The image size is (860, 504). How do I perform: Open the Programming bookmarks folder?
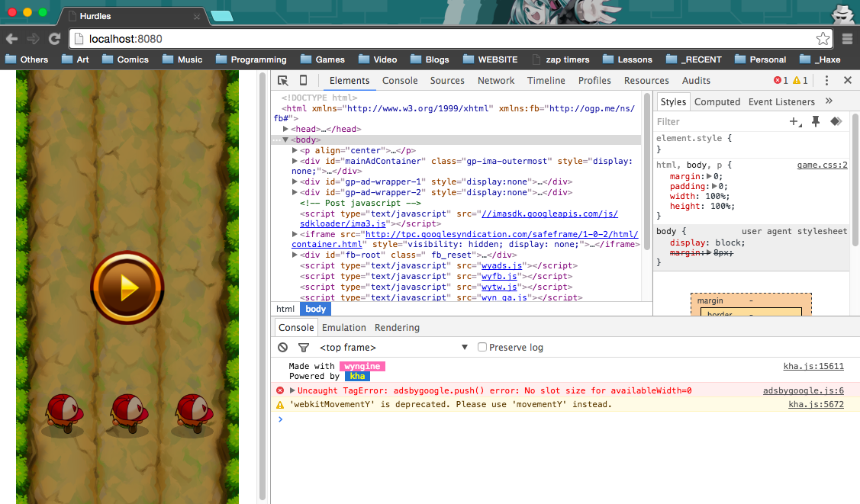[251, 59]
